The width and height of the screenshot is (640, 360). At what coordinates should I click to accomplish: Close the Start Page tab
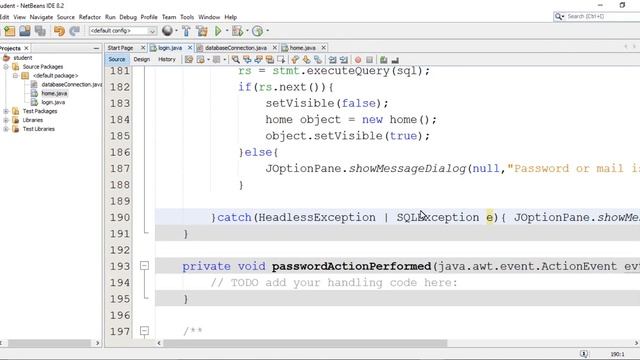143,48
